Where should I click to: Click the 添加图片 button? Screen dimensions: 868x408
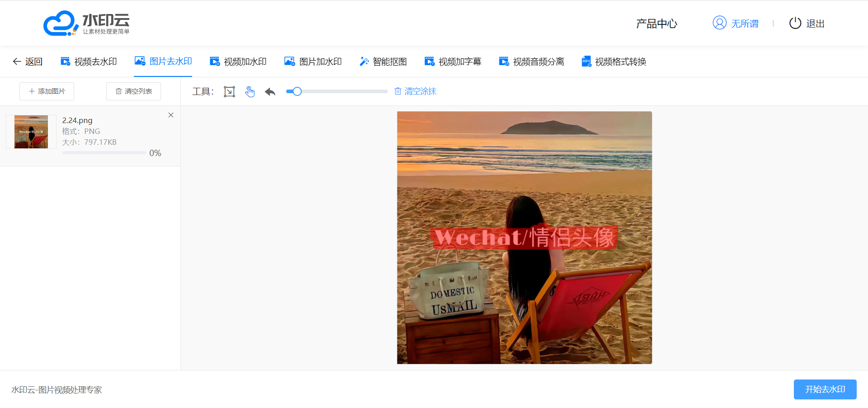[x=47, y=91]
